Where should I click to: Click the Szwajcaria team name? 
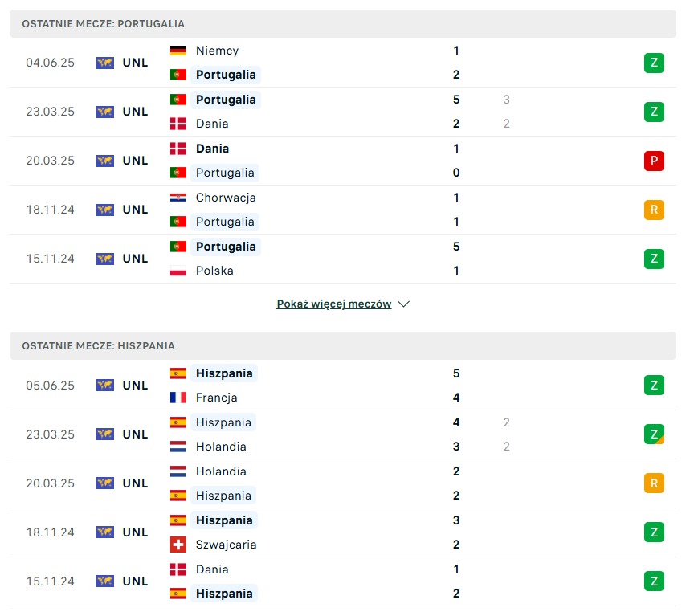(226, 545)
